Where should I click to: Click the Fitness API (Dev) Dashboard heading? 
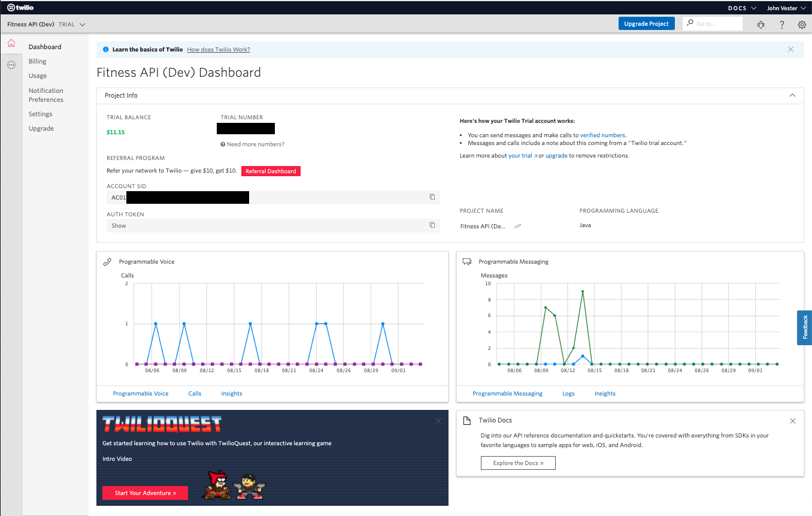click(x=178, y=73)
